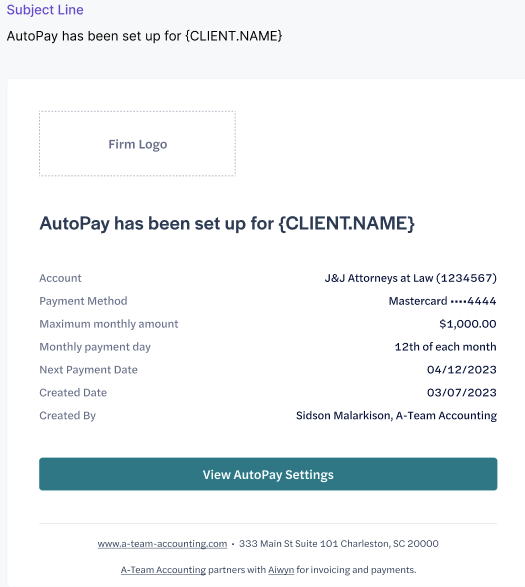This screenshot has height=587, width=525.
Task: Open the www.a-team-accounting.com link
Action: [x=162, y=544]
